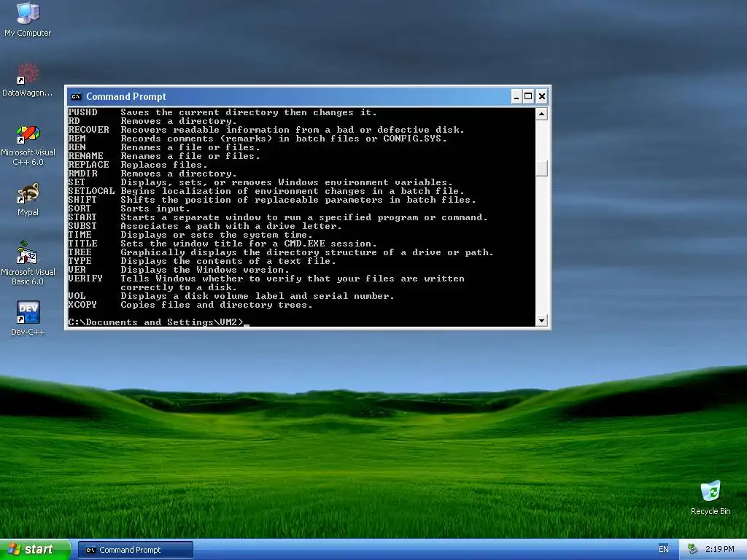The height and width of the screenshot is (560, 747).
Task: Close the Command Prompt window
Action: 542,97
